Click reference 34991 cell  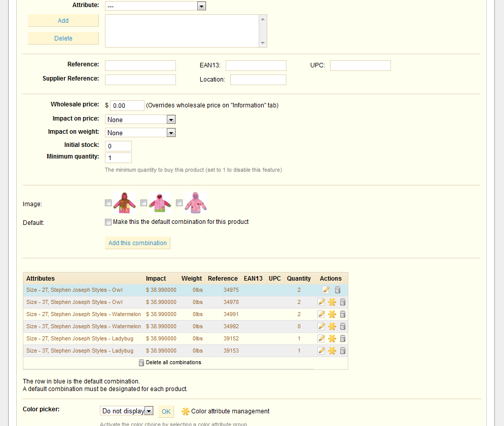[231, 314]
